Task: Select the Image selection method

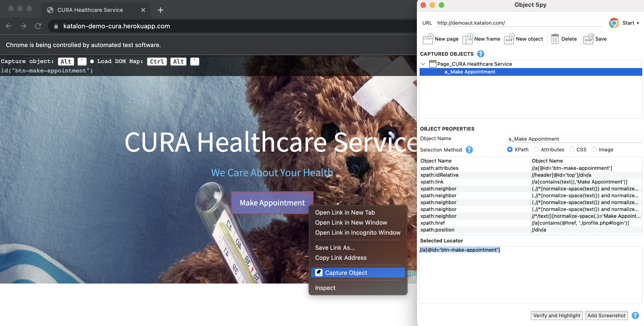Action: [594, 149]
